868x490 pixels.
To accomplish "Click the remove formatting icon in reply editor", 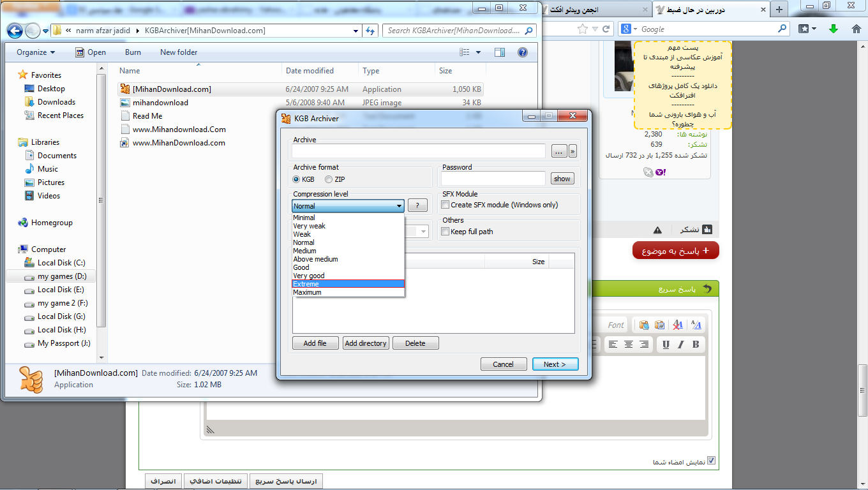I will (x=678, y=325).
